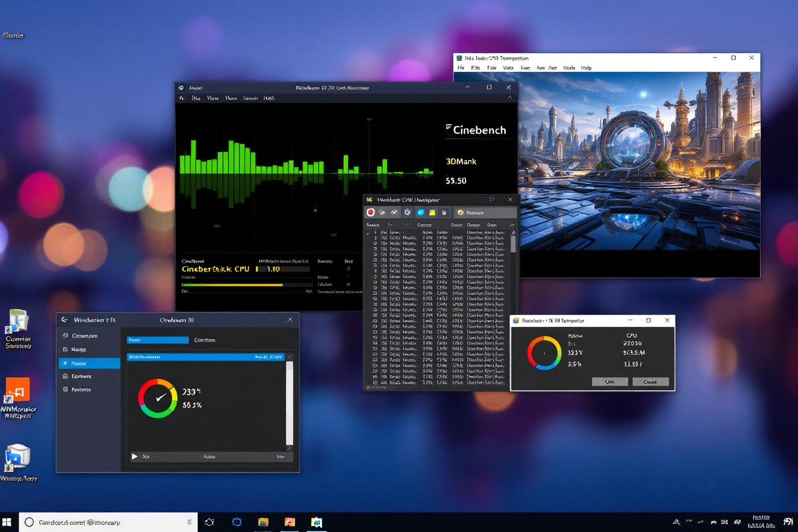798x532 pixels.
Task: Open last menu item in Cinebench window
Action: point(269,98)
